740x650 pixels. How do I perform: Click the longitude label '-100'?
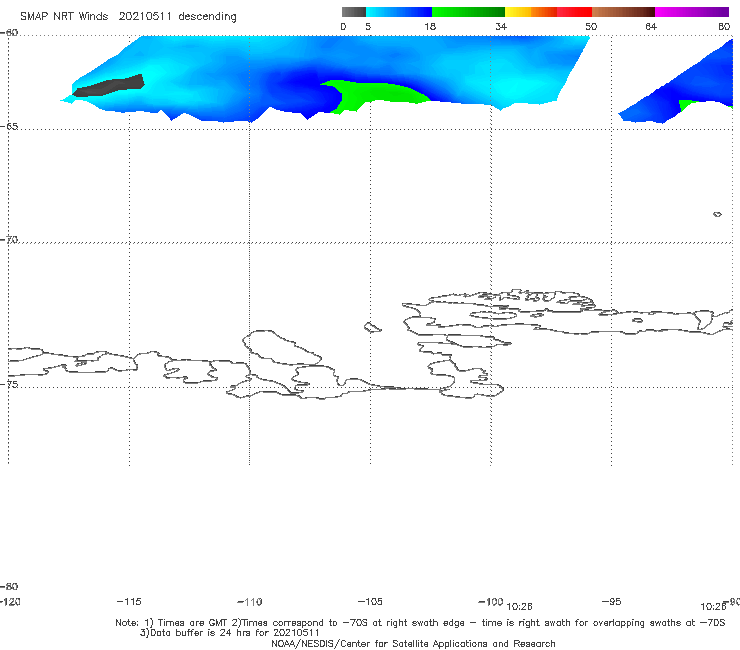490,601
